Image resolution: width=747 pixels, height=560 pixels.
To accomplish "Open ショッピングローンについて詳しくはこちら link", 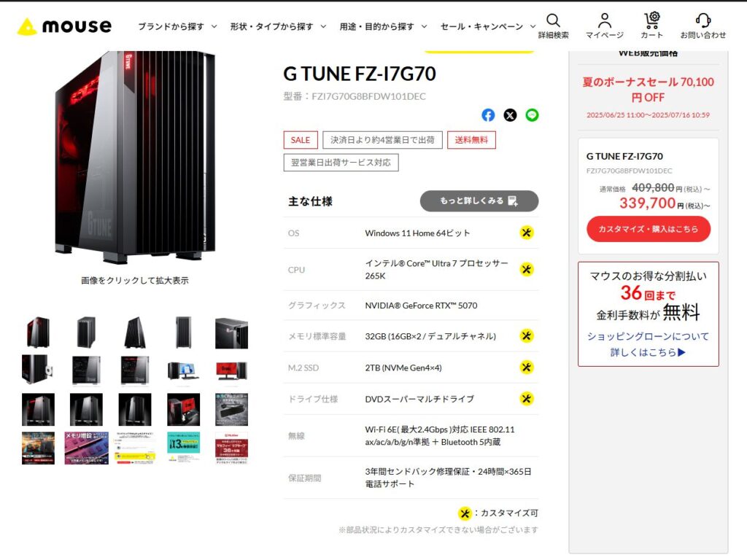I will [648, 344].
